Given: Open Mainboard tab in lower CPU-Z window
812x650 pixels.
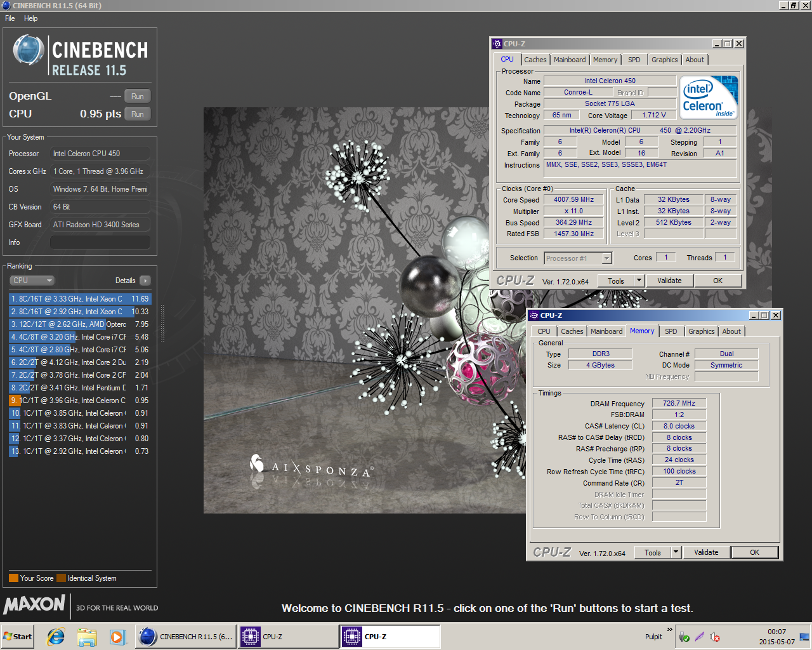Looking at the screenshot, I should tap(606, 331).
